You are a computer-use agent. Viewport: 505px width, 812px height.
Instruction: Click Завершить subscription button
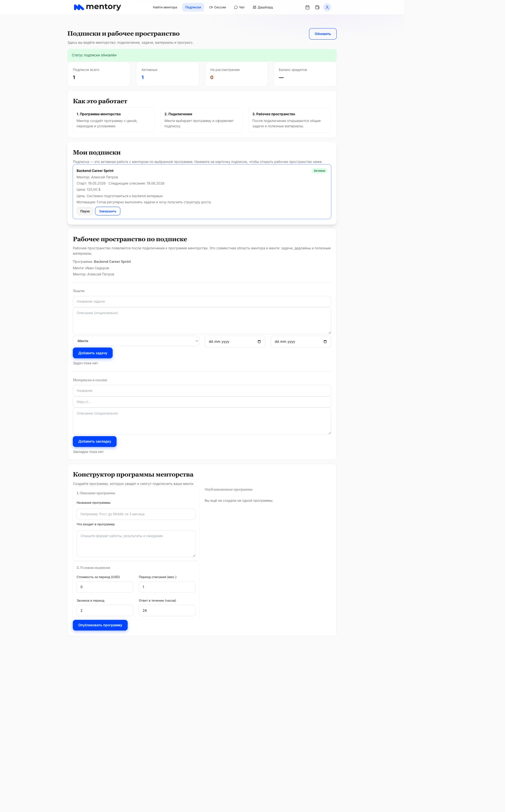tap(108, 211)
